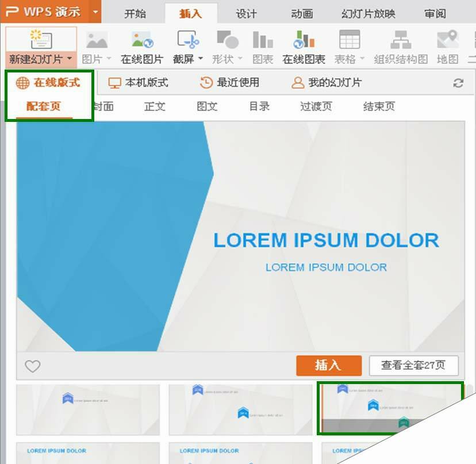Select the 配套页 category

click(44, 106)
